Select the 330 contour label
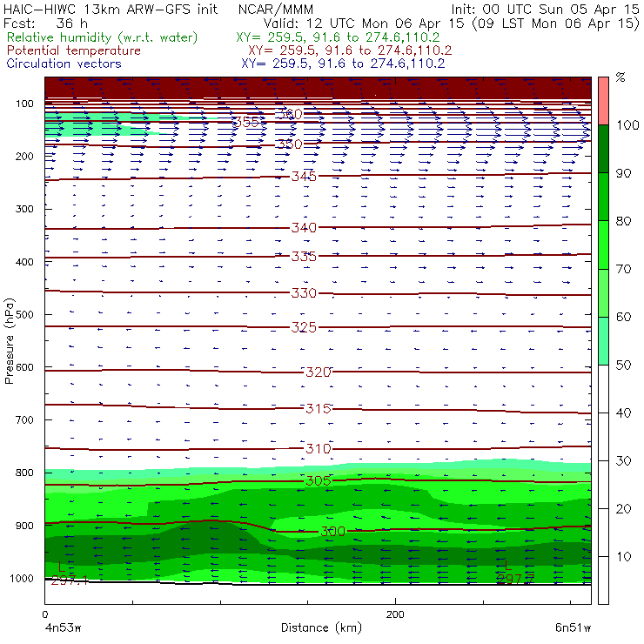 click(304, 293)
